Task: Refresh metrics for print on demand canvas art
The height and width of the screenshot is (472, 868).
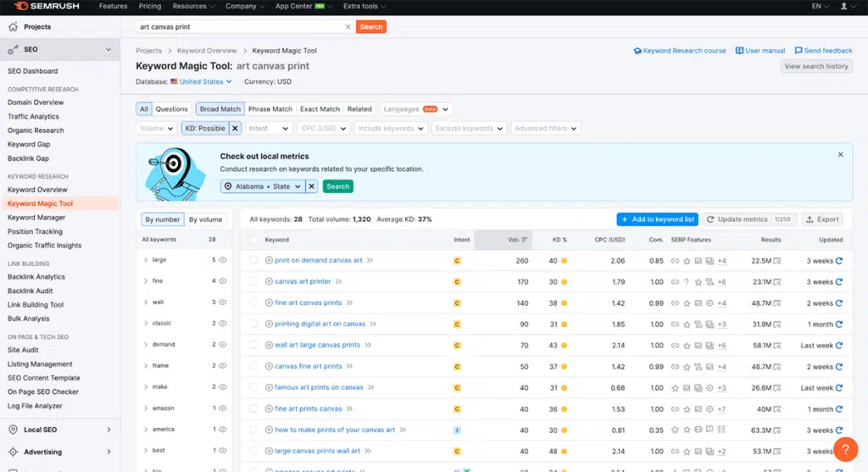Action: pos(839,261)
